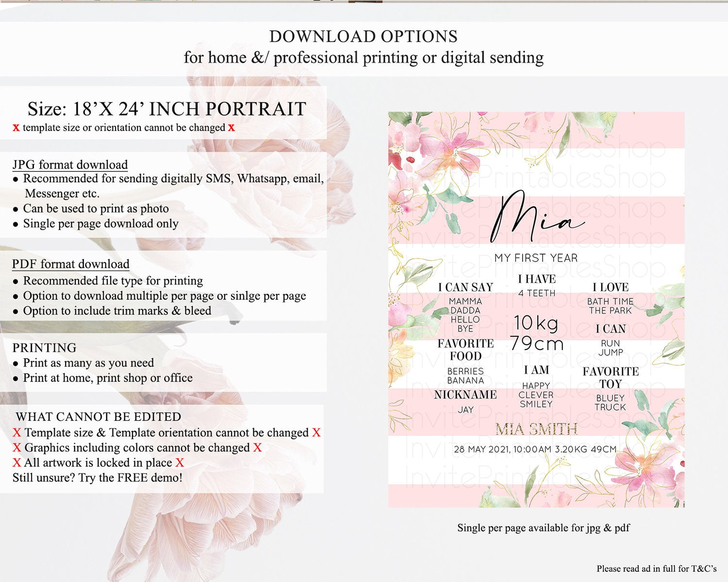Click the gold "MIA SMITH" text on poster
The width and height of the screenshot is (728, 582).
536,429
